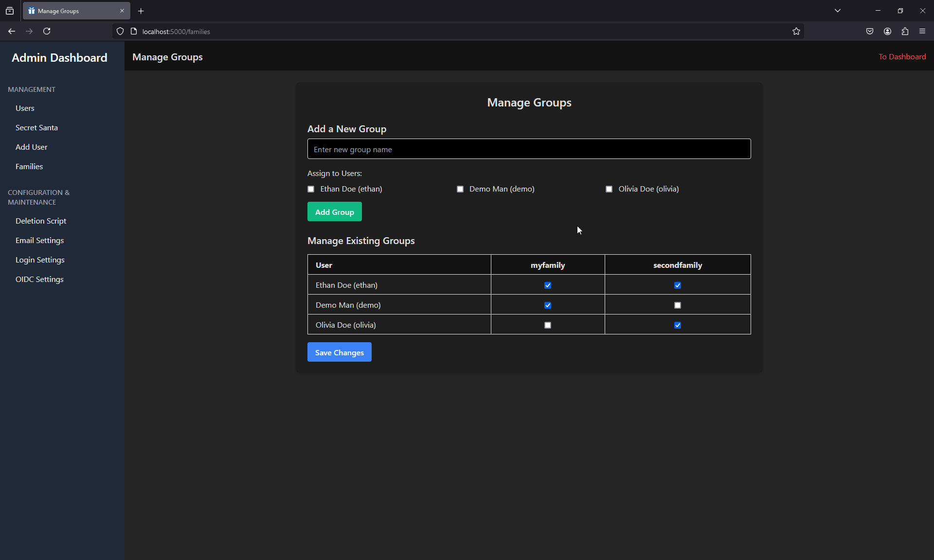The image size is (934, 560).
Task: Click the tracking protection shield icon
Action: coord(120,31)
